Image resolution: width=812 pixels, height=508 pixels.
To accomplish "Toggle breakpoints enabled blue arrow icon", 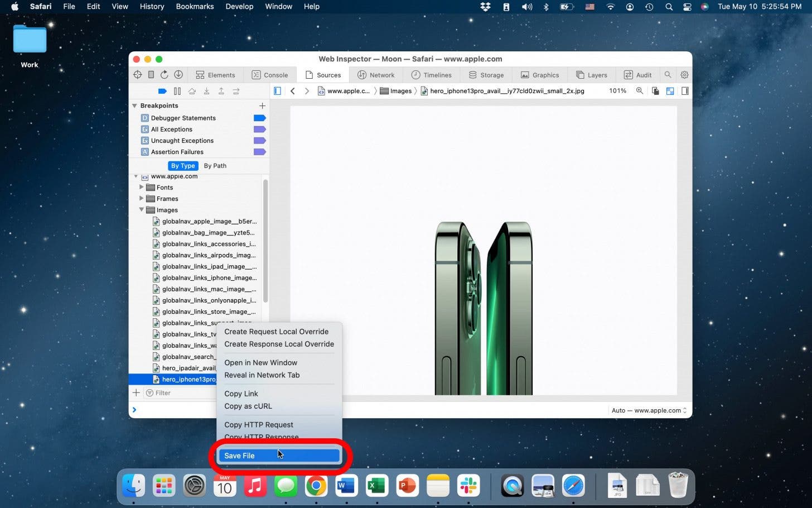I will [162, 91].
